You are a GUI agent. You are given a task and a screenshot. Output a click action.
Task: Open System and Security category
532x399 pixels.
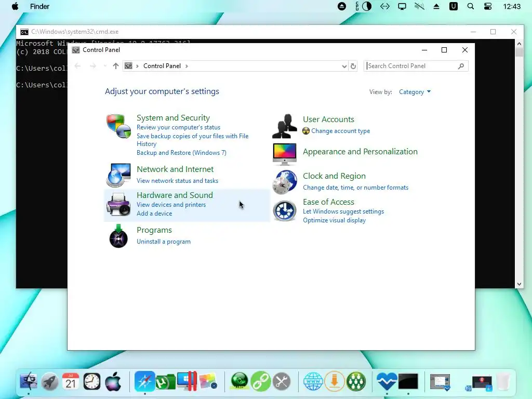click(173, 118)
